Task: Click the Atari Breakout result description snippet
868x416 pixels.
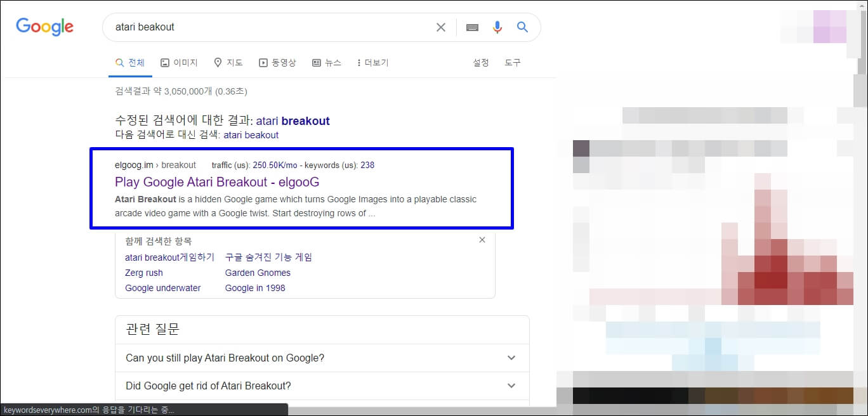Action: 296,206
